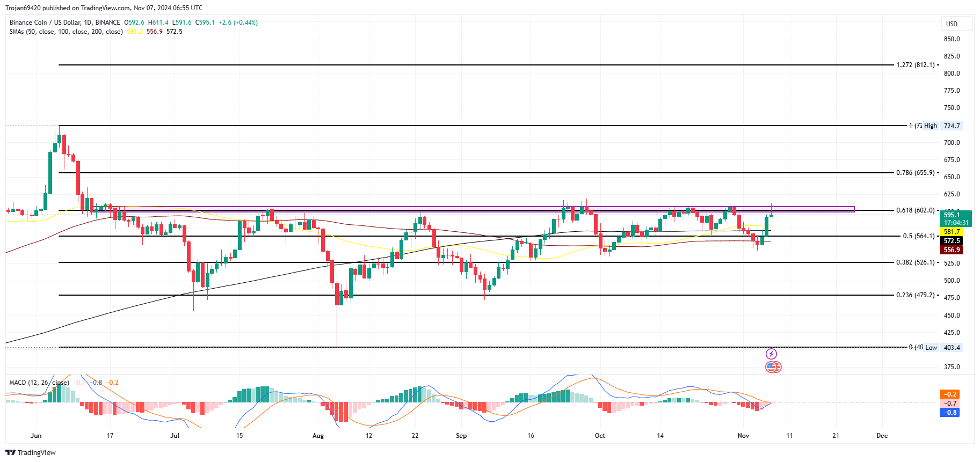This screenshot has height=462, width=980.
Task: Click the orange -0.2 value in MACD legend
Action: (113, 383)
